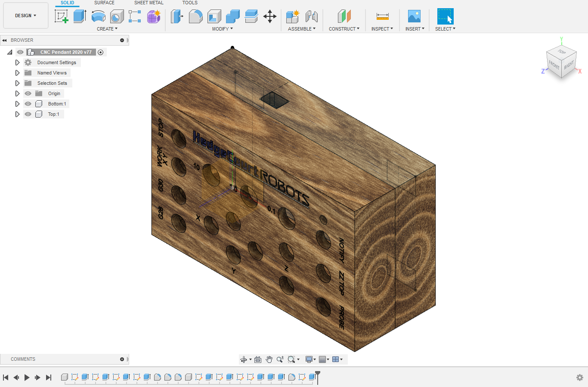The image size is (588, 387).
Task: Open the INSPECT dropdown menu
Action: tap(382, 29)
